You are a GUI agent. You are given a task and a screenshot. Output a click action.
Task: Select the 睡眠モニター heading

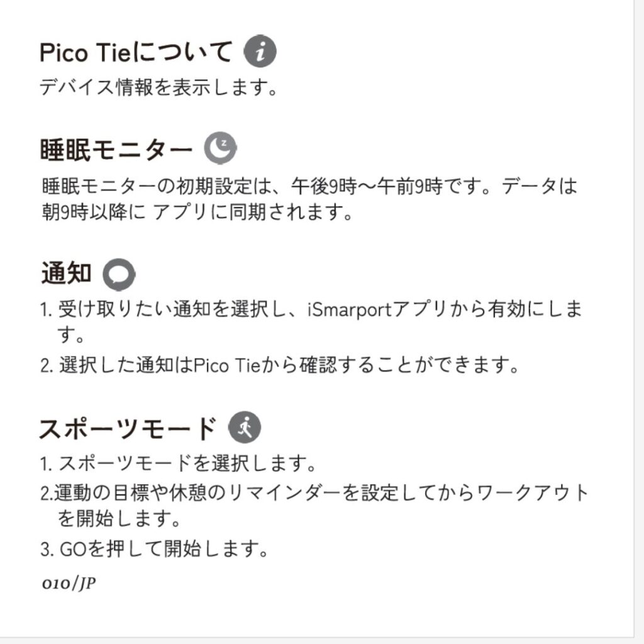click(116, 149)
